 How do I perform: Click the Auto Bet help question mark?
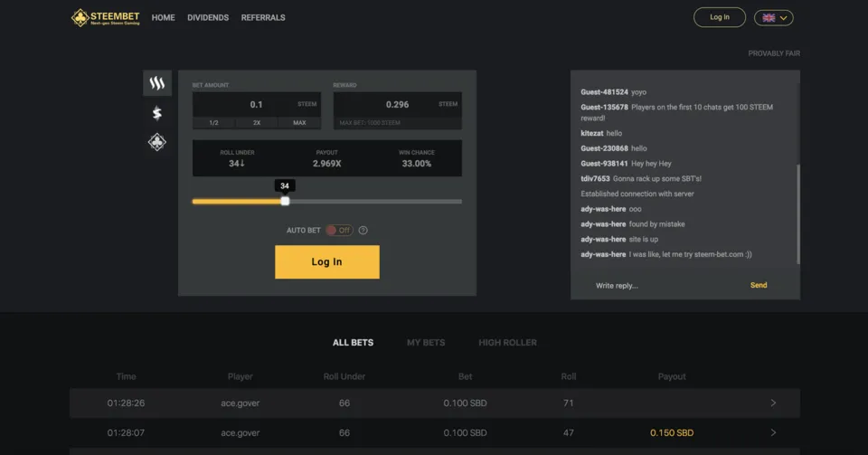(363, 231)
